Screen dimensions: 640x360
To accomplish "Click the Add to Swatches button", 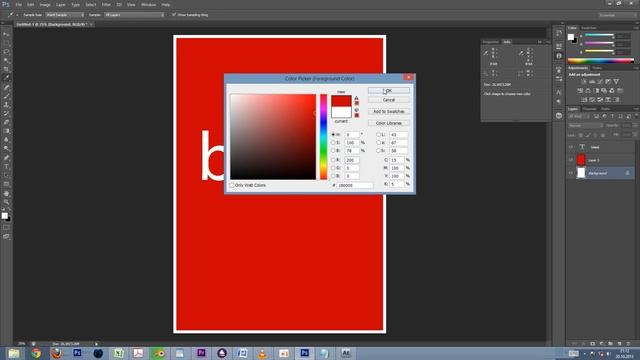I will click(389, 111).
